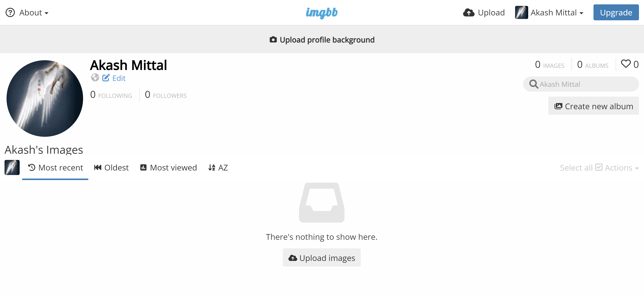This screenshot has height=295, width=644.
Task: Click the Actions dropdown on images section
Action: [618, 168]
